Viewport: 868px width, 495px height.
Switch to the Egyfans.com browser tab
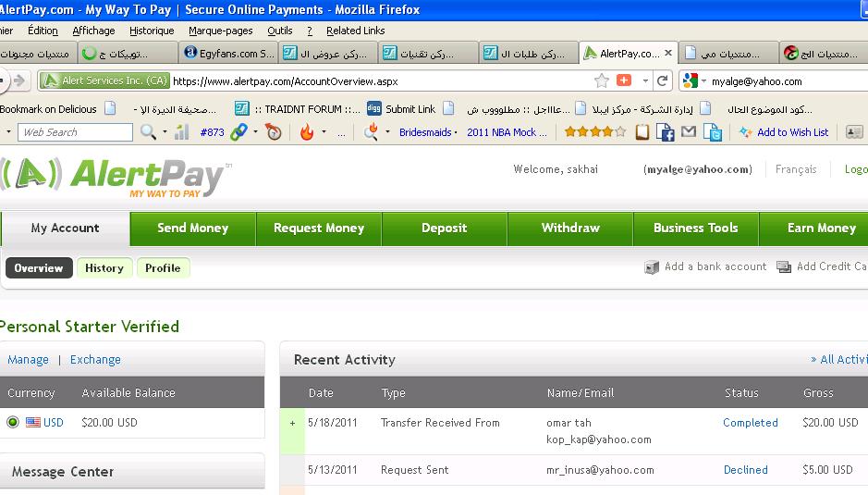coord(228,54)
